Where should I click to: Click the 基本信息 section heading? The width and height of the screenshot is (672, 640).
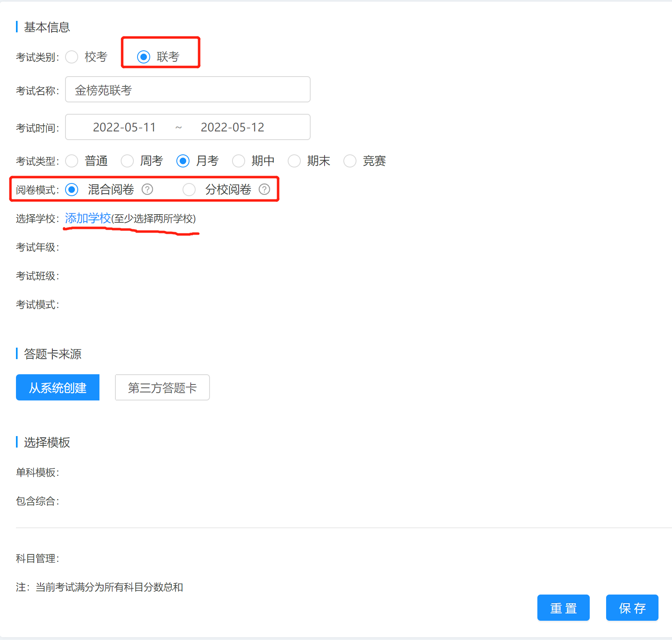(x=47, y=27)
